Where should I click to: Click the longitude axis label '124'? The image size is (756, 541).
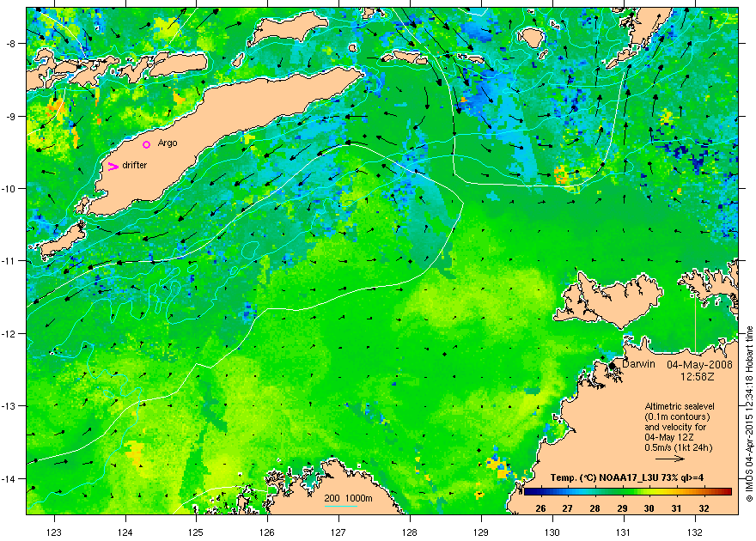125,532
